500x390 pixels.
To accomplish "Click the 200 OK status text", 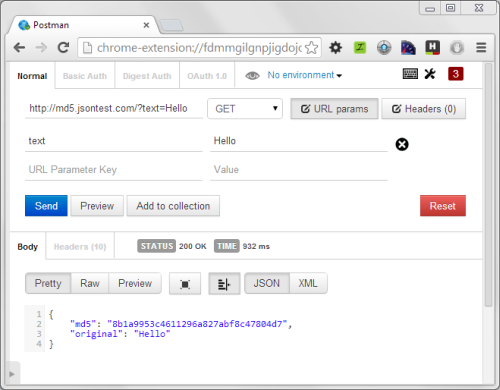I will pyautogui.click(x=192, y=246).
